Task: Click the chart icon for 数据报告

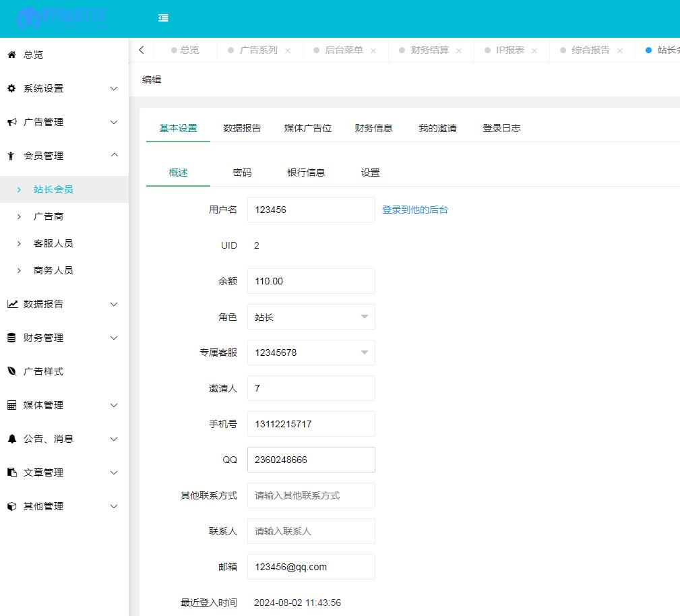Action: 11,304
